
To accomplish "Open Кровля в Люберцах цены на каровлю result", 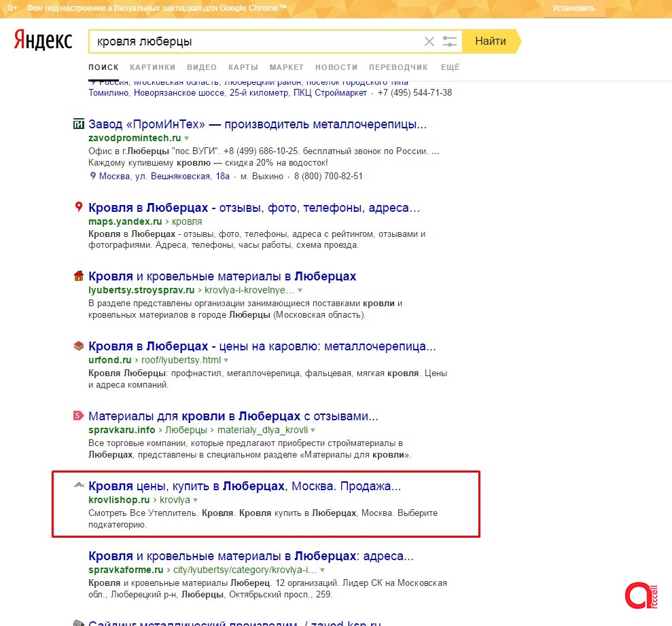I will click(x=262, y=346).
